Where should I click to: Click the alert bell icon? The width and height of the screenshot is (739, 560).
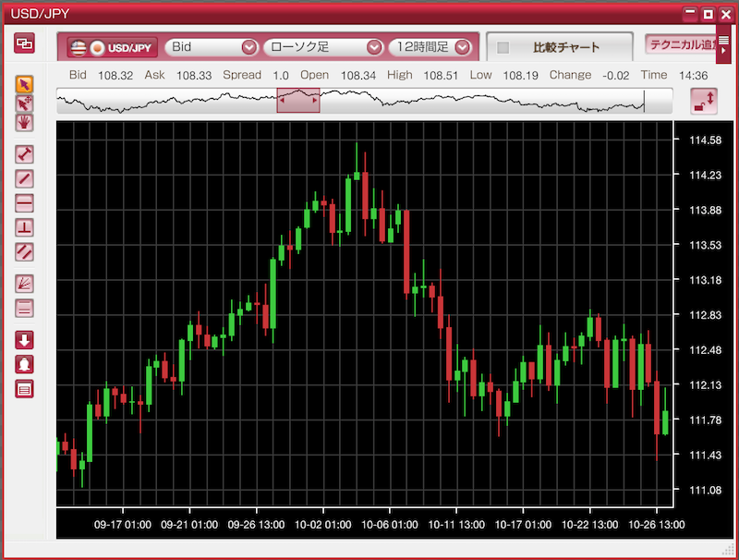[x=25, y=364]
